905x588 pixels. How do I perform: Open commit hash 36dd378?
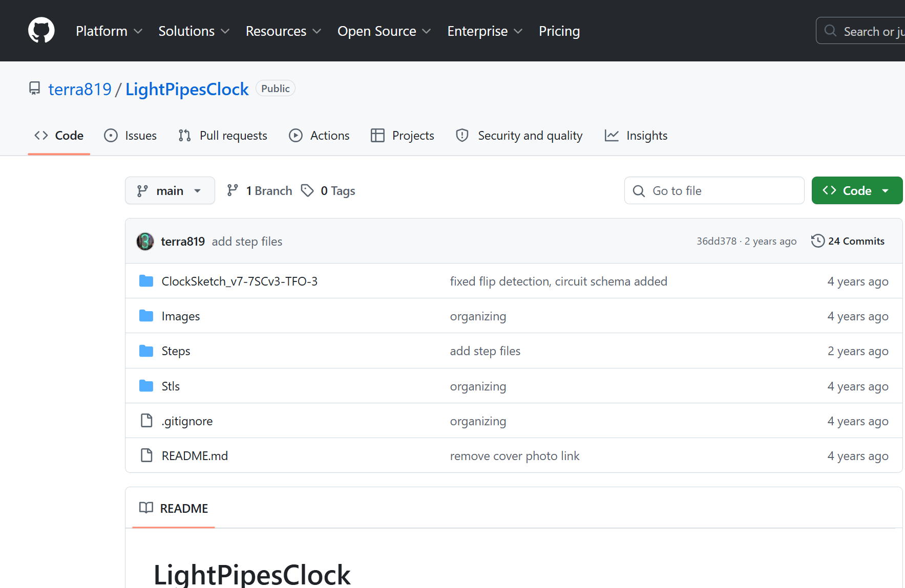(x=716, y=241)
